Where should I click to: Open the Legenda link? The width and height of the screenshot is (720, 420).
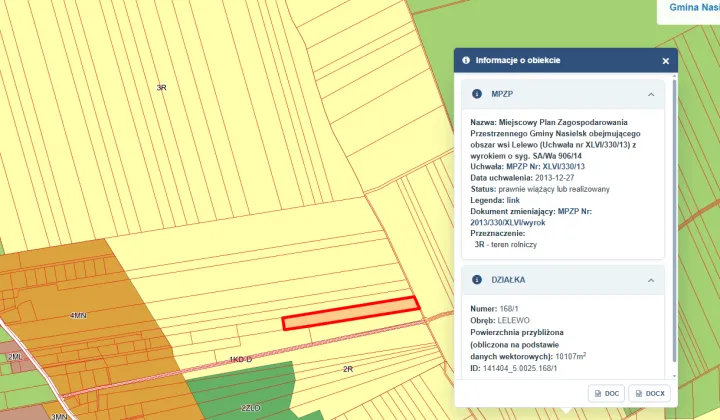513,200
